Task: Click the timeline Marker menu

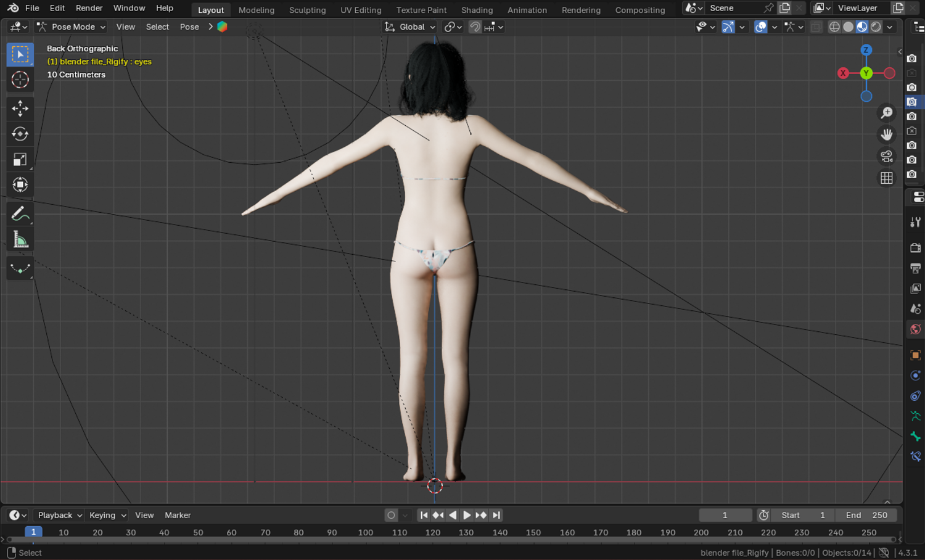Action: tap(178, 515)
